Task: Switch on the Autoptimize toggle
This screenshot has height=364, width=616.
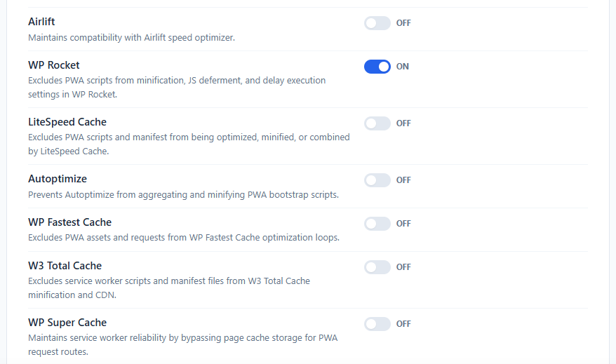Action: [377, 180]
